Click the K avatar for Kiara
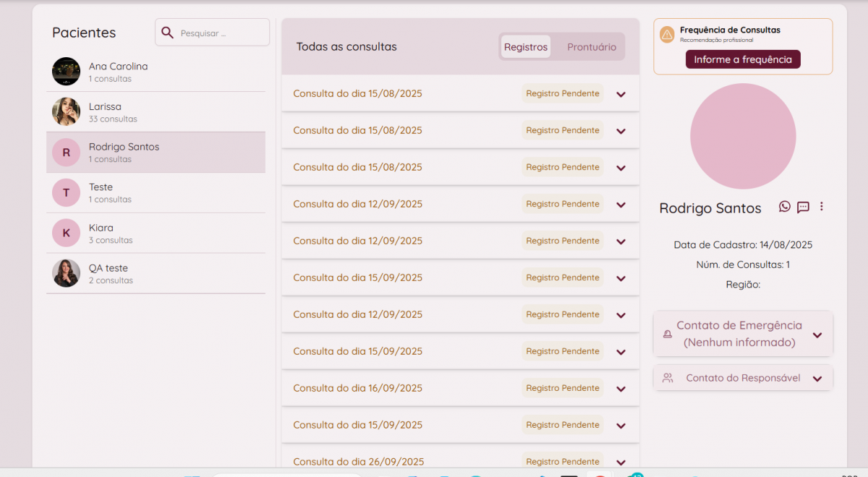This screenshot has width=868, height=477. click(x=66, y=233)
